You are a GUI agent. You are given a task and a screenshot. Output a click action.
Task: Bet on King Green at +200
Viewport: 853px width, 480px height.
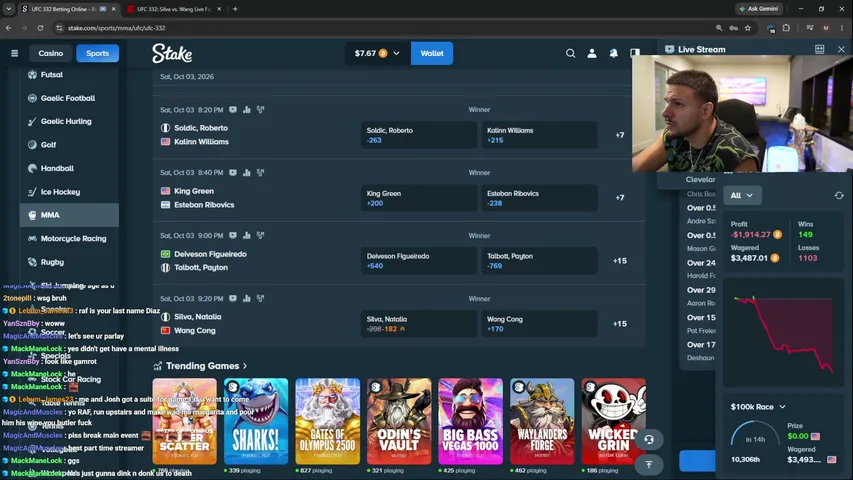point(419,198)
